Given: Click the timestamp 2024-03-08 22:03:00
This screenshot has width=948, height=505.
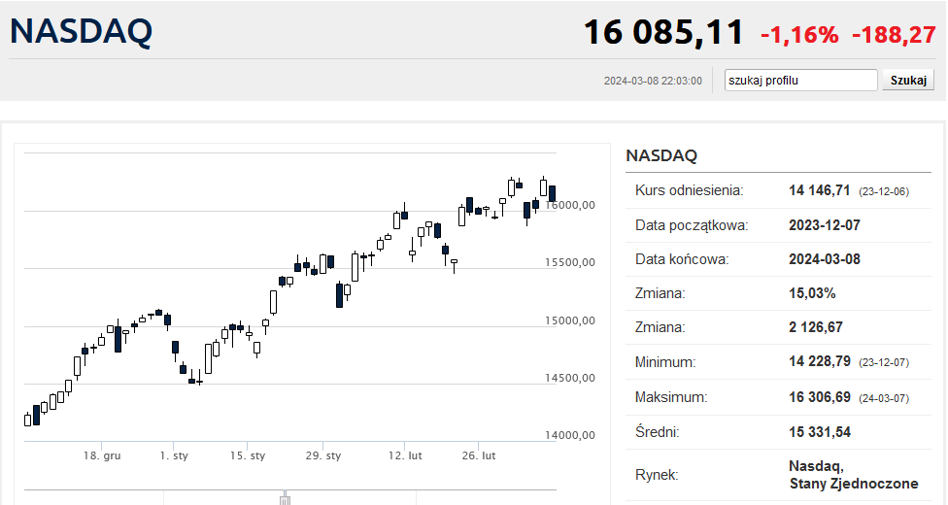Looking at the screenshot, I should [653, 80].
